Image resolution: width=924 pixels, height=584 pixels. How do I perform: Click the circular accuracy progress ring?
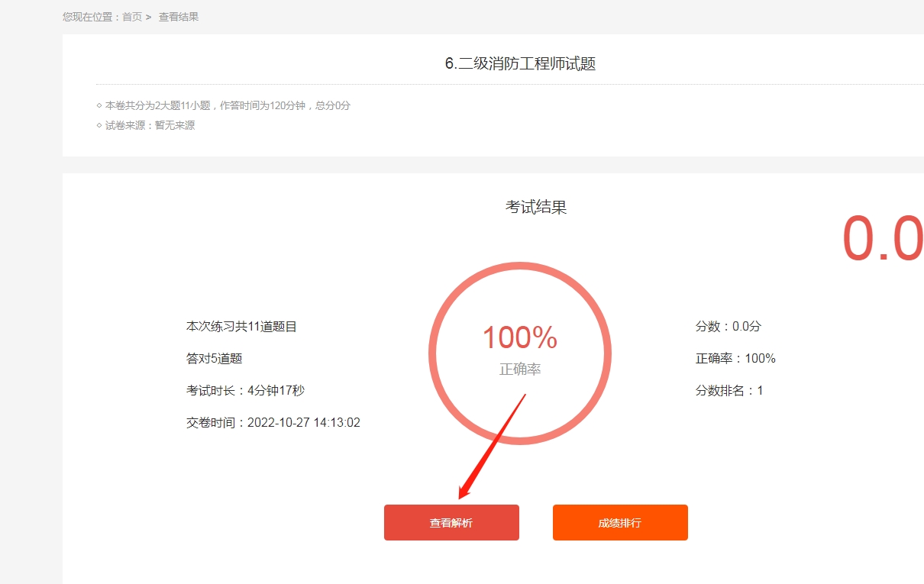[520, 353]
